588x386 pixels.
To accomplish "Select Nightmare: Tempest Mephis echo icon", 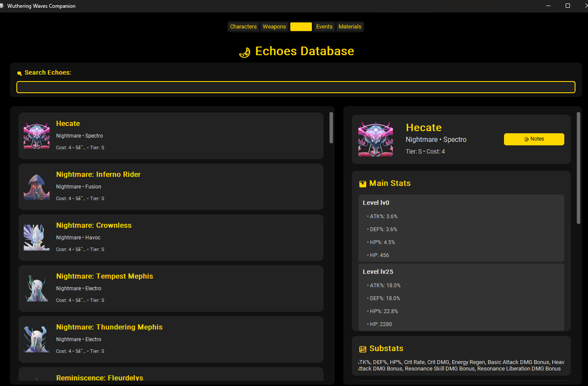I will [37, 289].
